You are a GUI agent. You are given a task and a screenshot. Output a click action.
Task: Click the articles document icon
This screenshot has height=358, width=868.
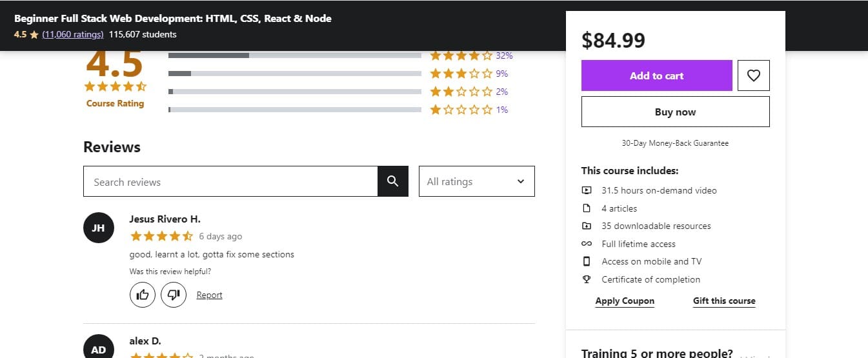pos(587,208)
